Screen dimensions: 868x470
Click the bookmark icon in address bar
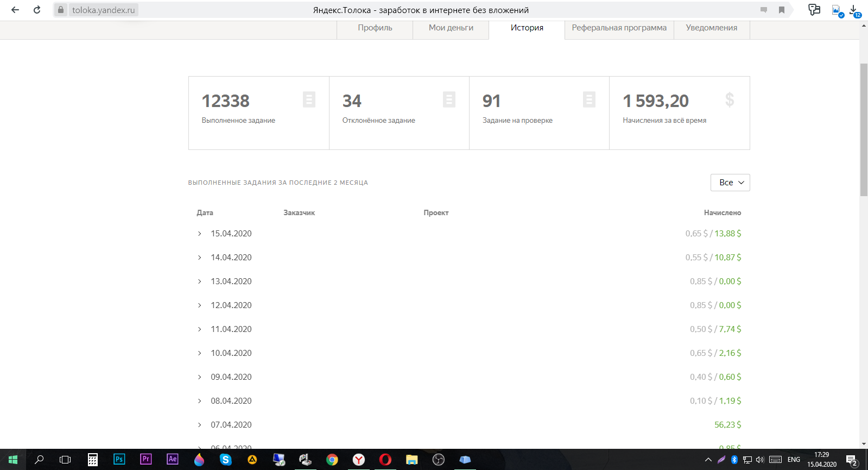[x=782, y=10]
